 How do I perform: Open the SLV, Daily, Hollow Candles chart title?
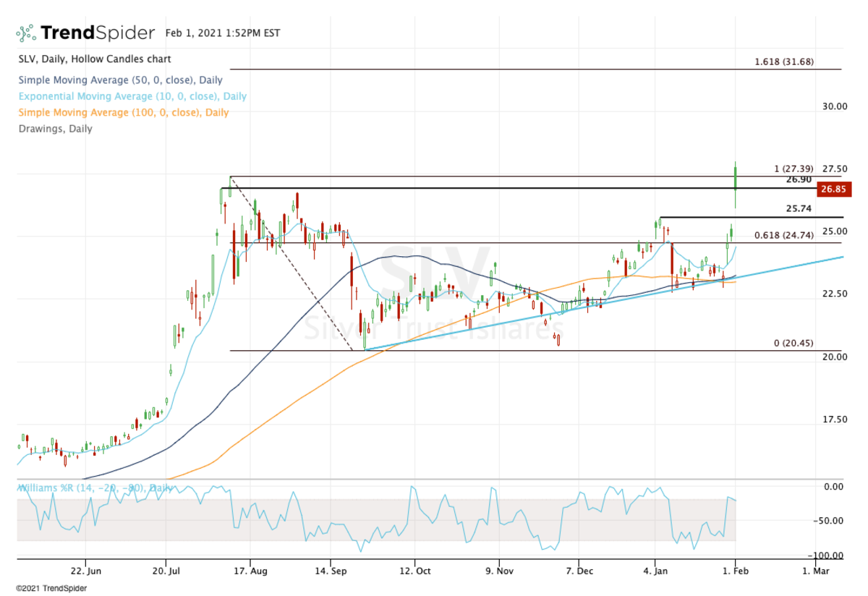point(94,59)
